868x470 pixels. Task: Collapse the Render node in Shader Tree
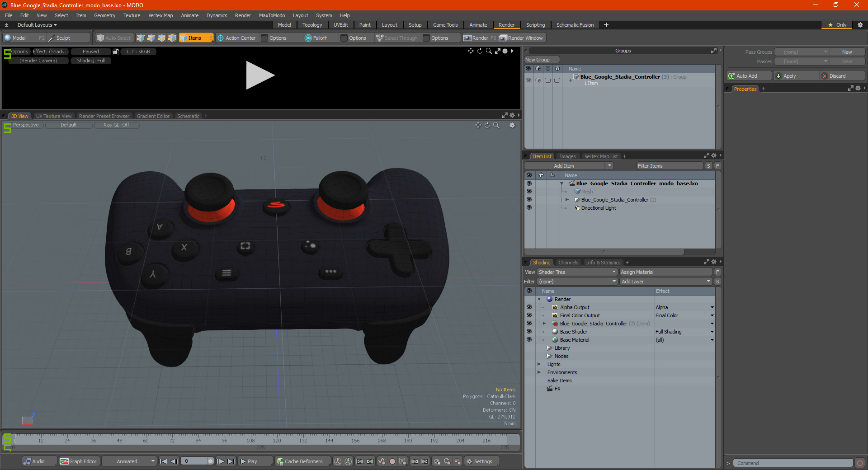(539, 299)
